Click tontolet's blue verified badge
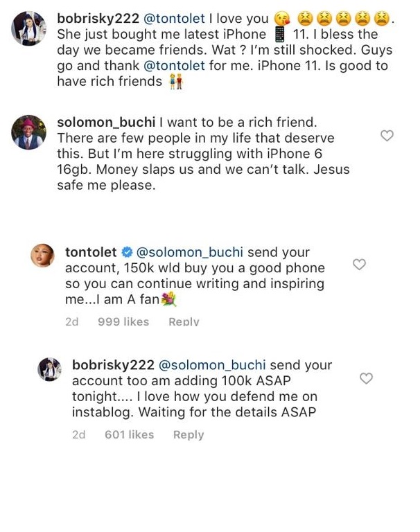The image size is (420, 532). pos(128,253)
